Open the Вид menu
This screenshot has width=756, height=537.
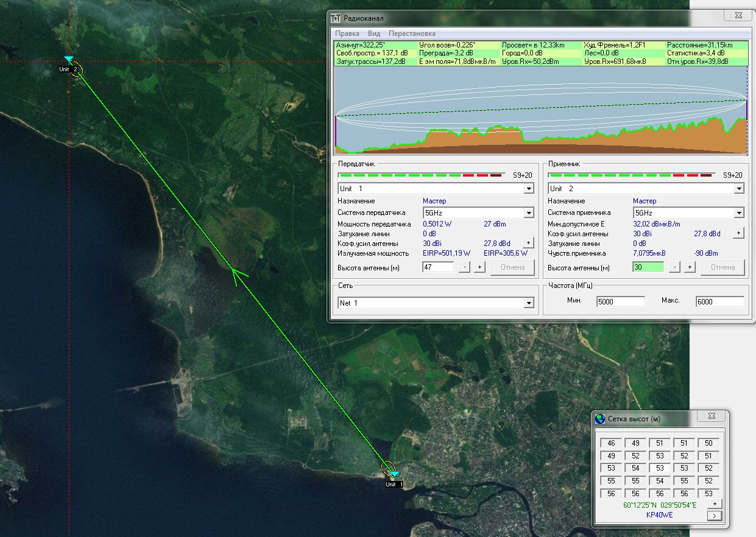click(374, 33)
